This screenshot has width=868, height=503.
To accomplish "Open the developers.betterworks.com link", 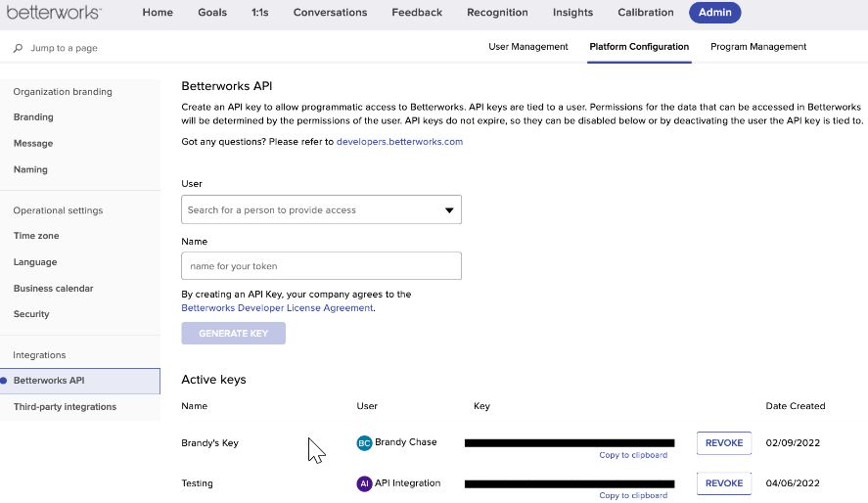I will pyautogui.click(x=399, y=142).
